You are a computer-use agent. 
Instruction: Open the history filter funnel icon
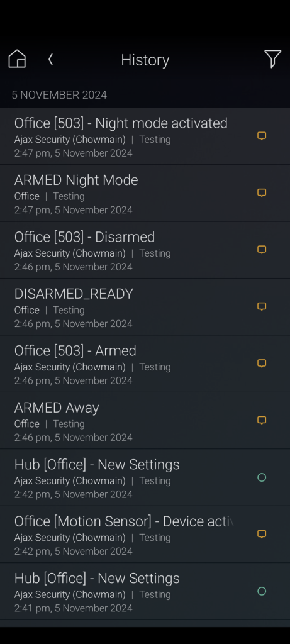(x=273, y=59)
